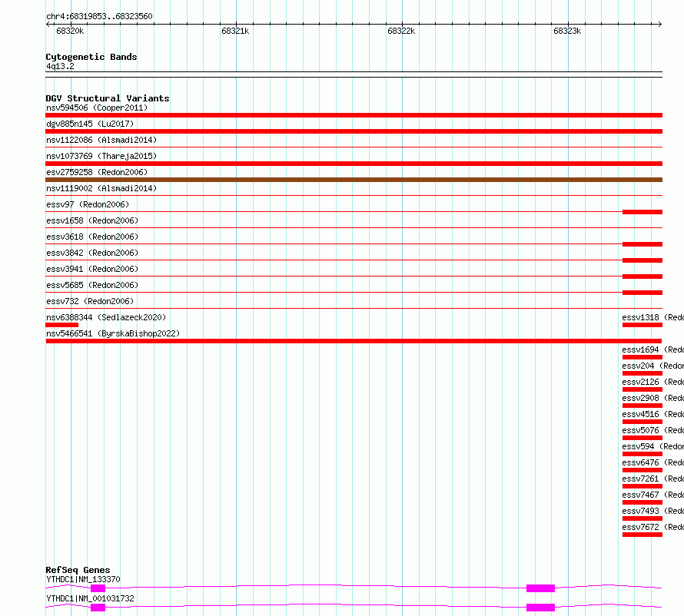Viewport: 684px width, 616px height.
Task: Click the chr4:68319853..68323560 region label
Action: coord(99,16)
